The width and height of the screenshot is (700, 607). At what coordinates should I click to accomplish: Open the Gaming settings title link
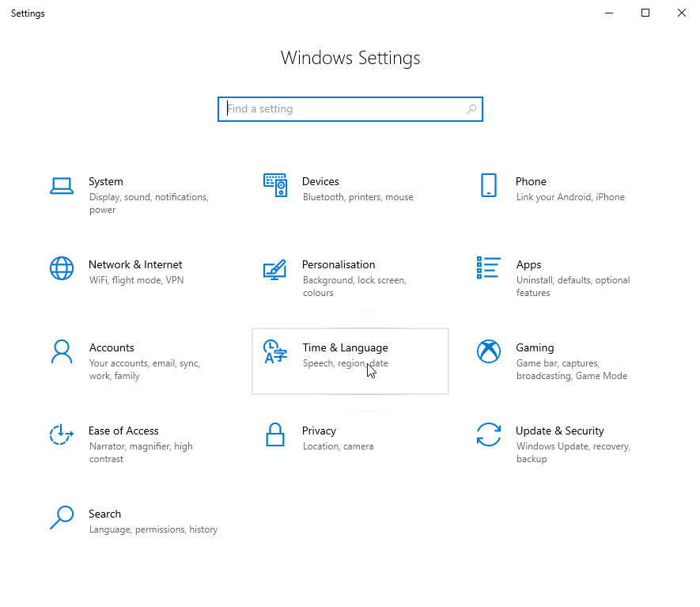(x=535, y=347)
